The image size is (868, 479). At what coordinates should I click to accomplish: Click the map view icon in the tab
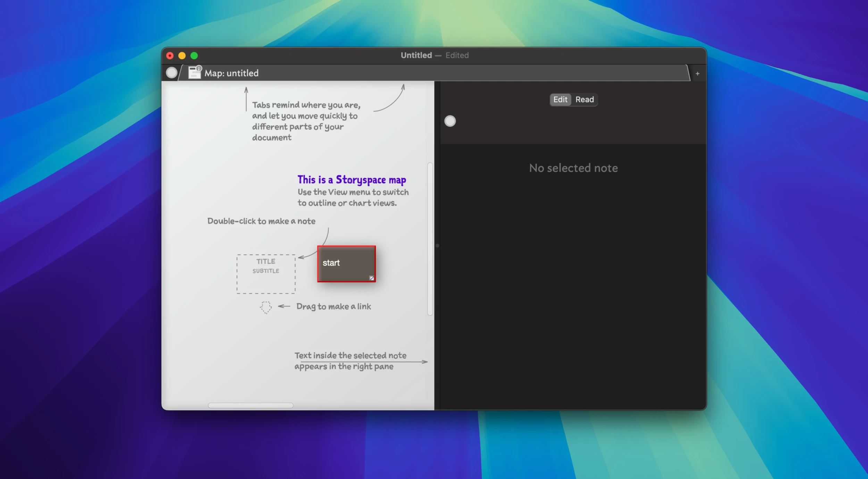click(x=194, y=72)
